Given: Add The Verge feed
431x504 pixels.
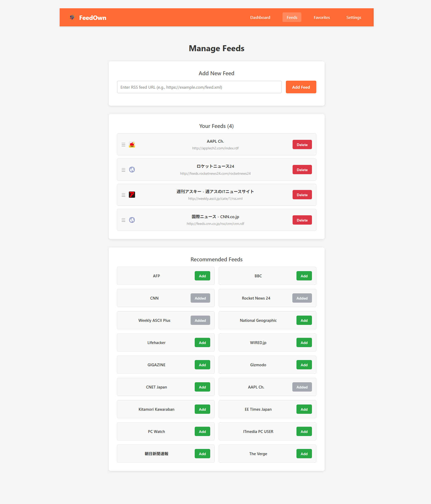Looking at the screenshot, I should [x=304, y=454].
